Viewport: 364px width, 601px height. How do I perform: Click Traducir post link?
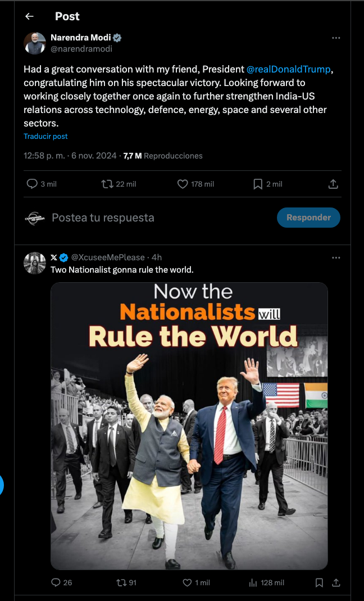(x=46, y=137)
